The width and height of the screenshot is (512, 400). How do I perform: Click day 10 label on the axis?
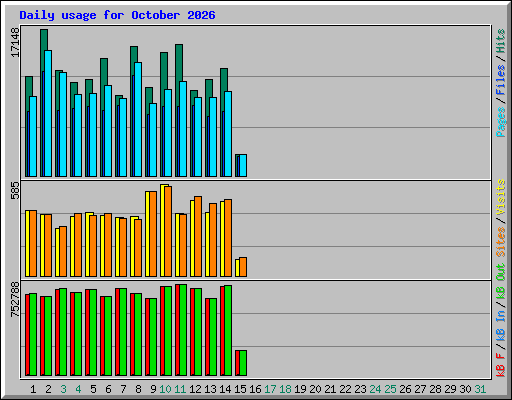(165, 389)
